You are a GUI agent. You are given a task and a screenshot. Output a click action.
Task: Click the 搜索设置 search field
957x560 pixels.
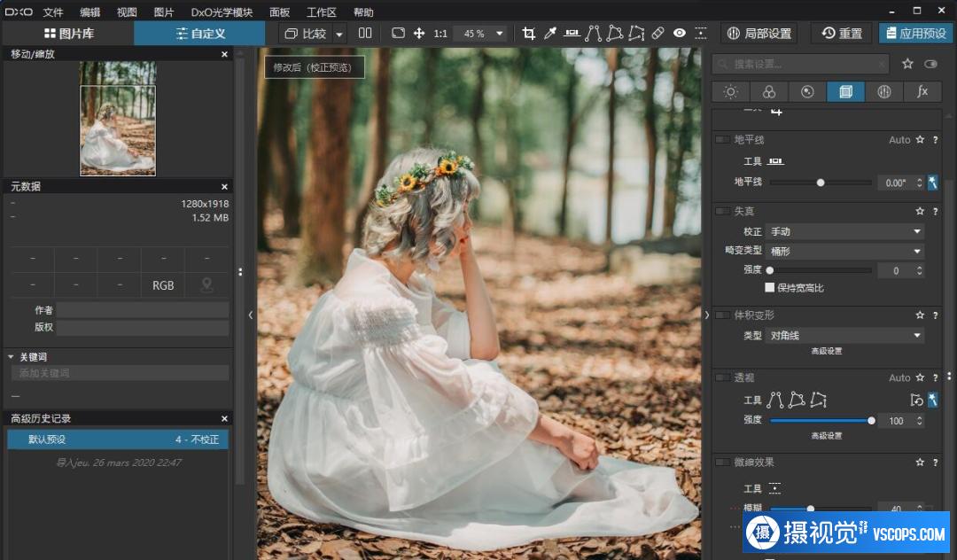[x=801, y=64]
